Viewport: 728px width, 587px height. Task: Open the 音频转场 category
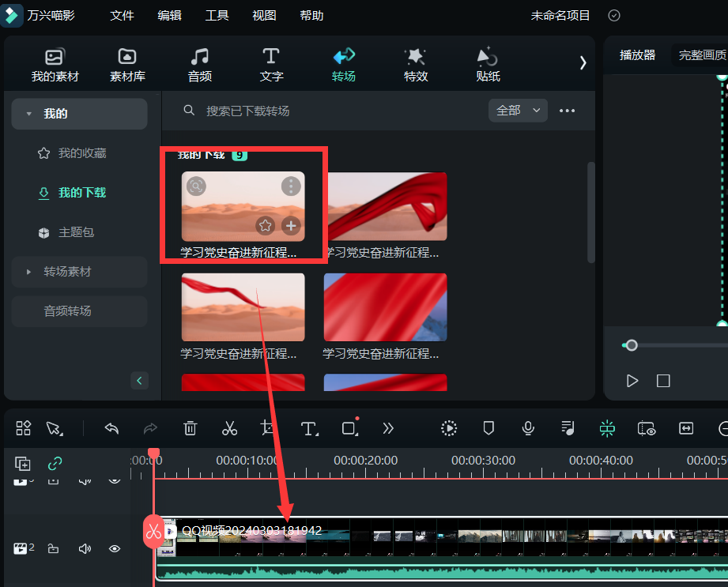tap(79, 311)
